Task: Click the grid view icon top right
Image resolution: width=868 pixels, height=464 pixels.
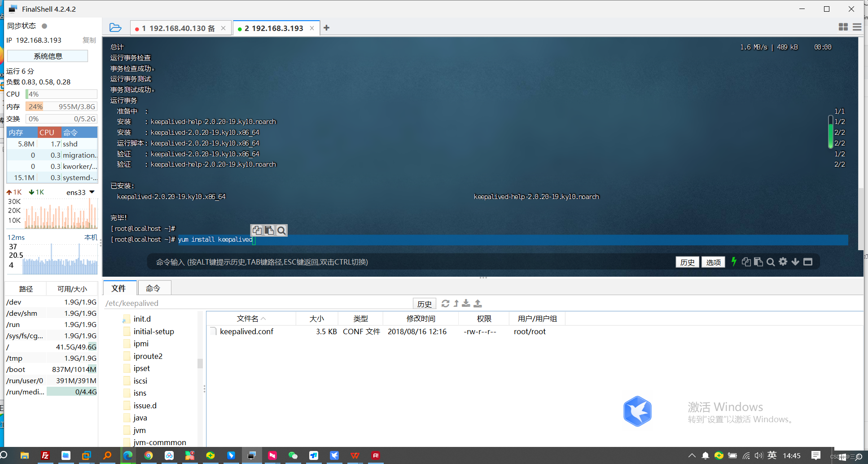Action: point(843,27)
